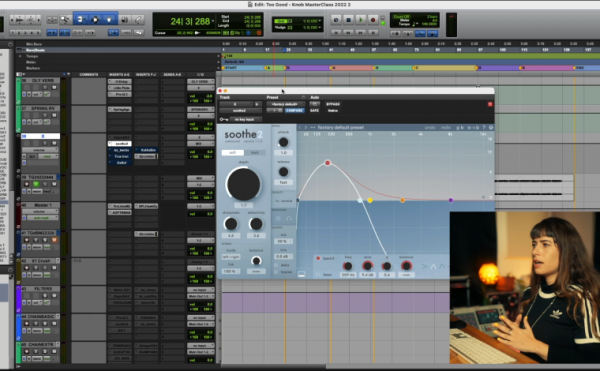The height and width of the screenshot is (371, 600).
Task: Open stereo mode left/right dropdown
Action: tap(231, 257)
